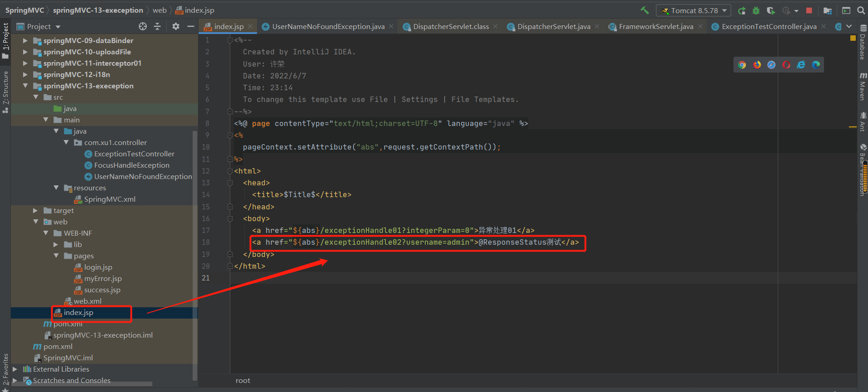
Task: Collapse the springMVC-13-exeception module
Action: tap(25, 86)
